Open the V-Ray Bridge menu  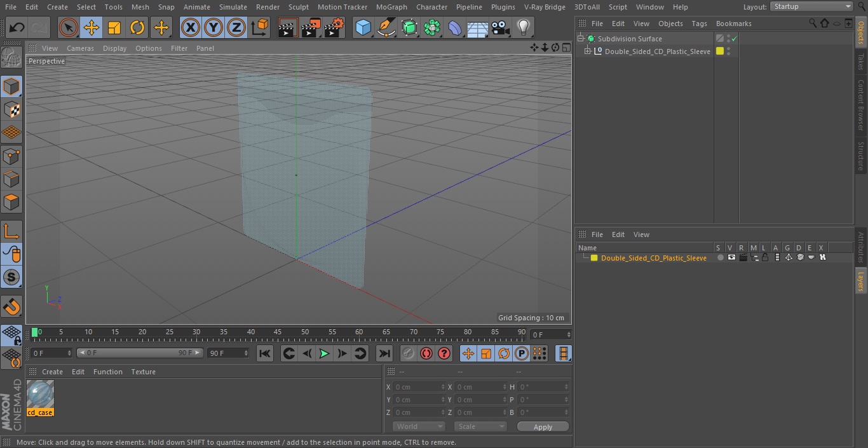tap(545, 7)
